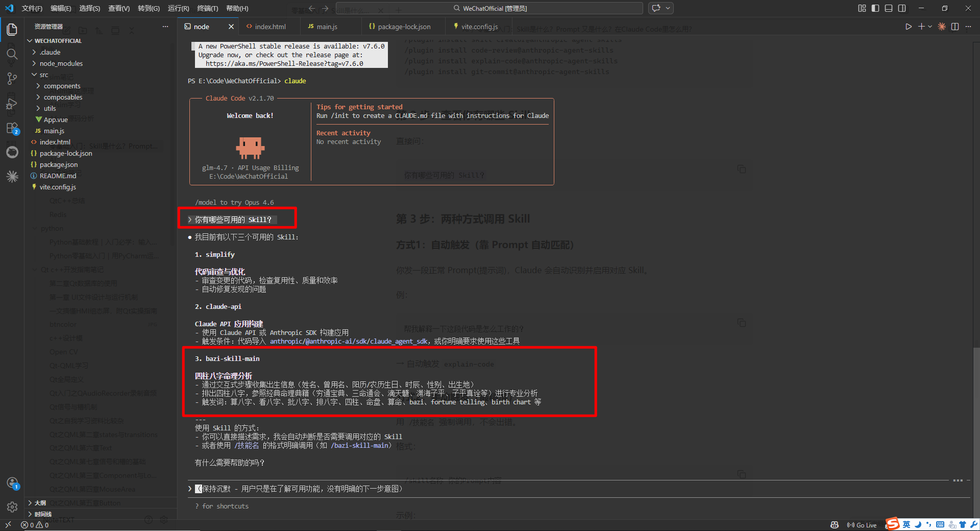Expand the composables folder
Screen dimensions: 980x531
63,97
